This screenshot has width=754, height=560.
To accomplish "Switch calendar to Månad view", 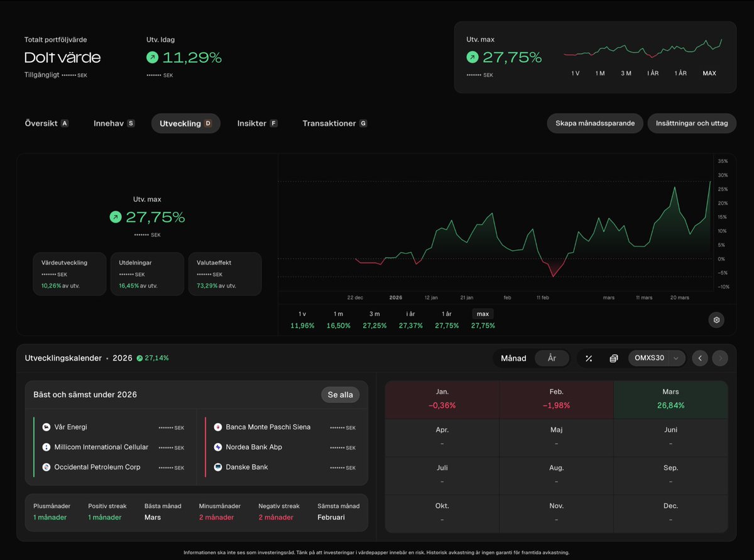I will tap(513, 358).
